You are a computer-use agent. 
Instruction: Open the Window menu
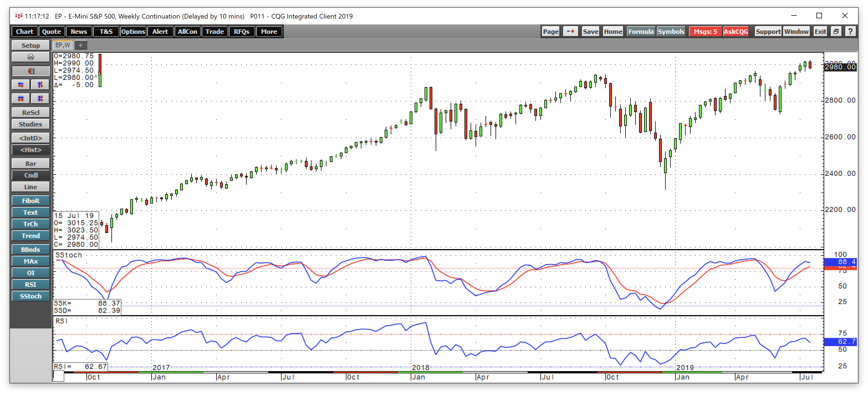(796, 32)
